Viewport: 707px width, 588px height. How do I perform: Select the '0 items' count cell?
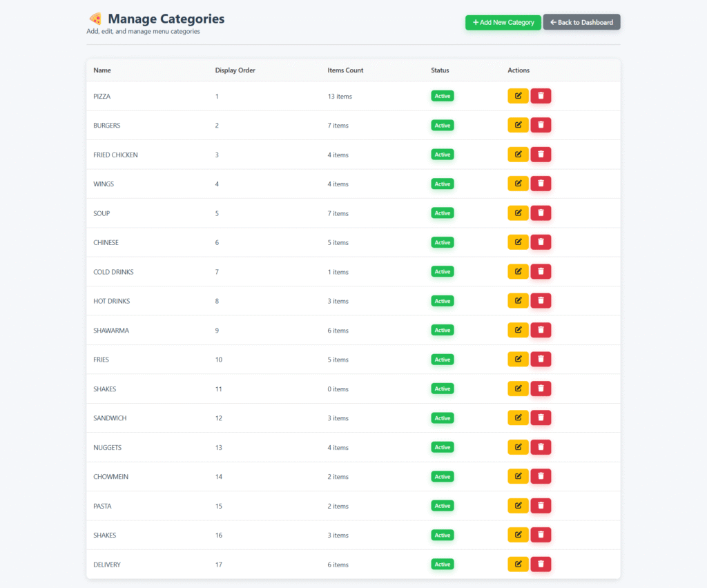coord(338,389)
